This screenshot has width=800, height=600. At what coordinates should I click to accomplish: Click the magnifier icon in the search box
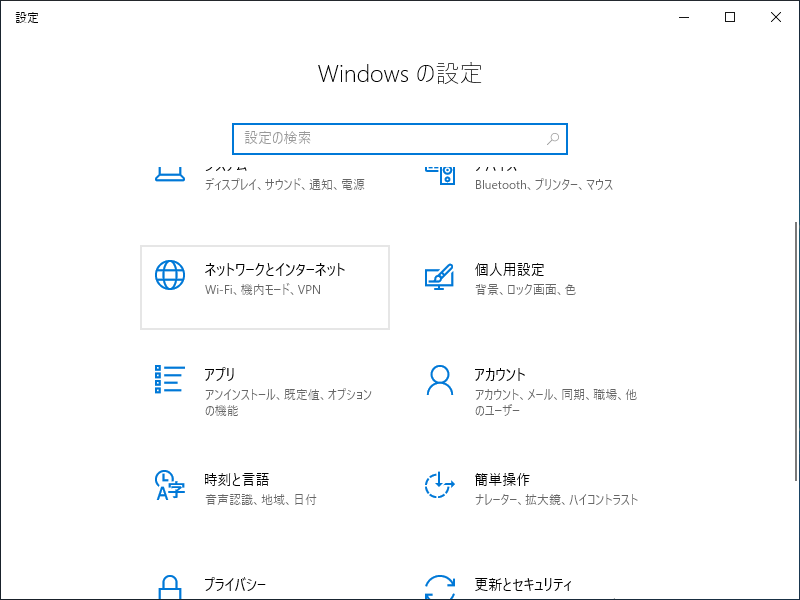(x=553, y=139)
